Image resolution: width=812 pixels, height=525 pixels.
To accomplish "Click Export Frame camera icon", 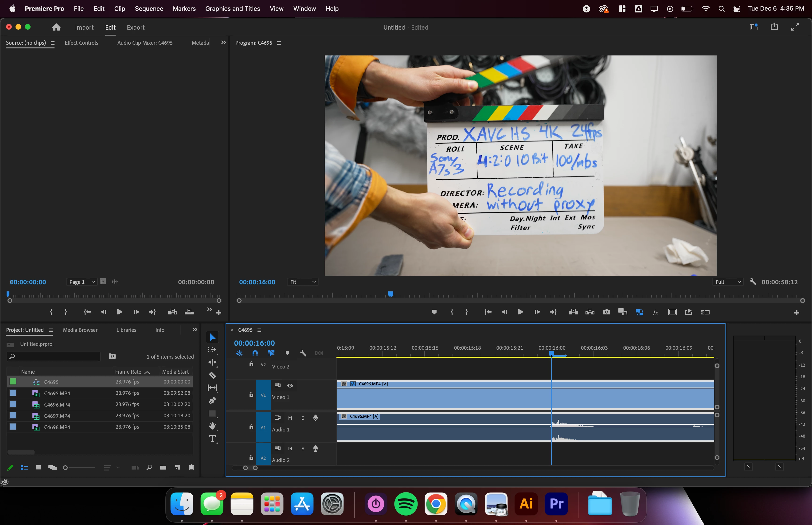I will [606, 312].
